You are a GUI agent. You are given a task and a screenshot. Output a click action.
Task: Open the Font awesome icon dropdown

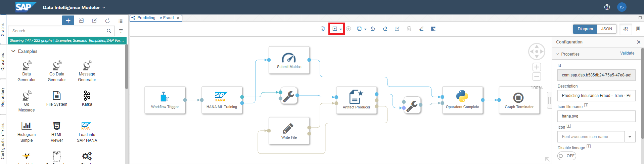630,137
